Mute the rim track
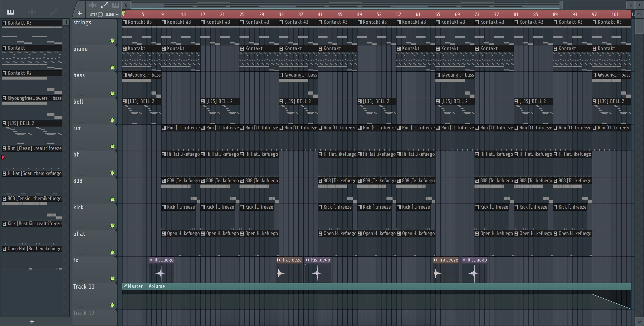The width and height of the screenshot is (644, 326). 112,146
